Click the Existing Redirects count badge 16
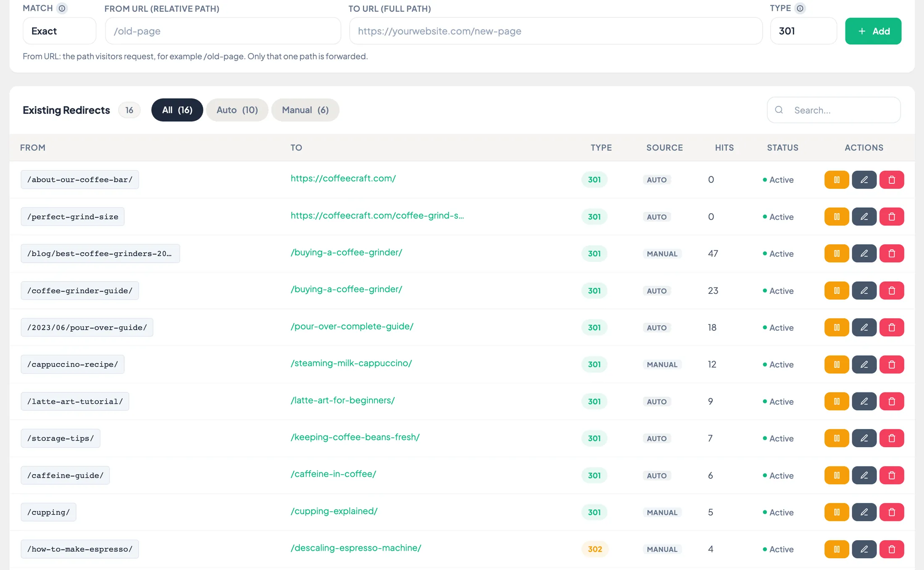The height and width of the screenshot is (570, 924). click(x=129, y=110)
